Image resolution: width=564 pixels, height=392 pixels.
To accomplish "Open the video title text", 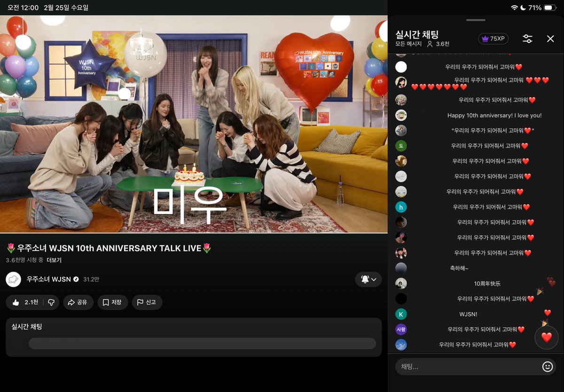I will [109, 248].
